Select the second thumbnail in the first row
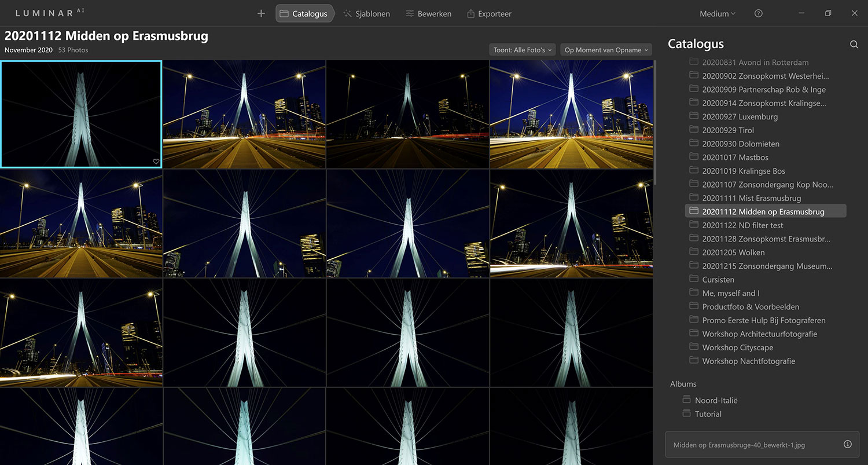Viewport: 868px width, 465px height. point(244,114)
